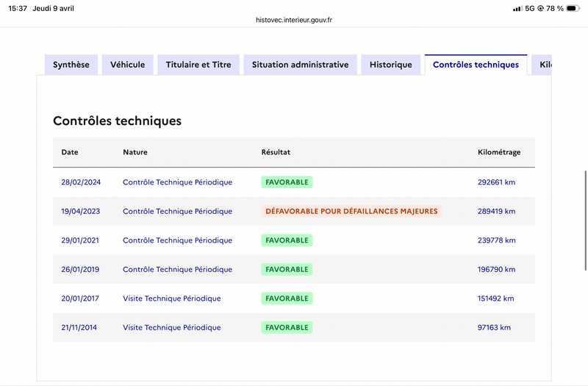Click the 28/02/2024 inspection date
The height and width of the screenshot is (386, 588).
(x=81, y=182)
